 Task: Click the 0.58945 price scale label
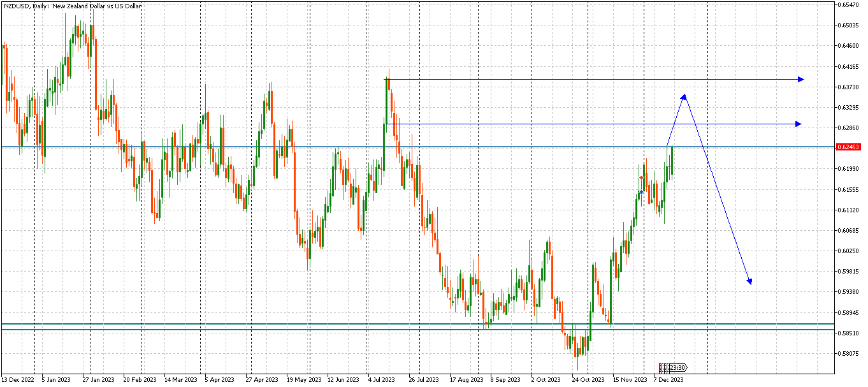[x=849, y=312]
